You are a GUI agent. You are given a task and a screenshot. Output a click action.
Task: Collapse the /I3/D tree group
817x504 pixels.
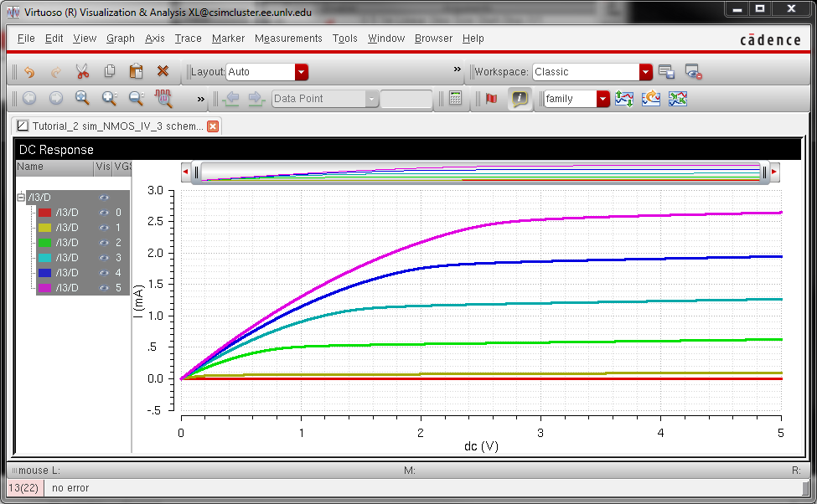tap(22, 198)
